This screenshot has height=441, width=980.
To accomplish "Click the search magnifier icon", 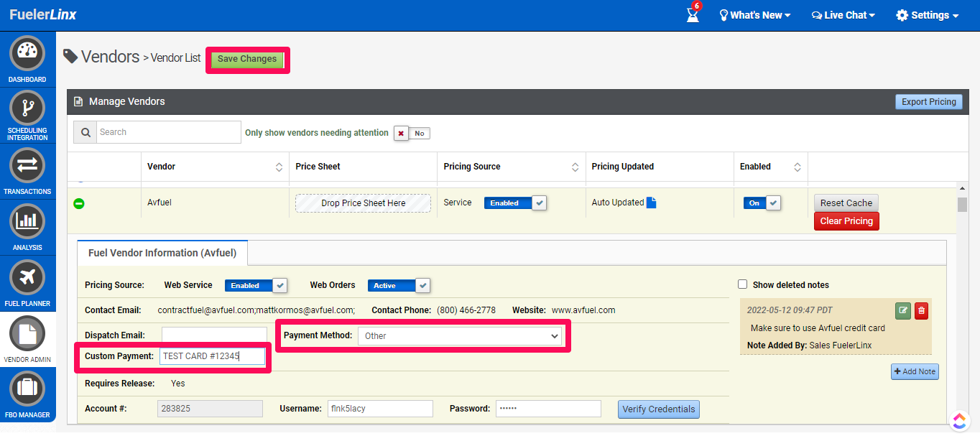I will point(85,132).
